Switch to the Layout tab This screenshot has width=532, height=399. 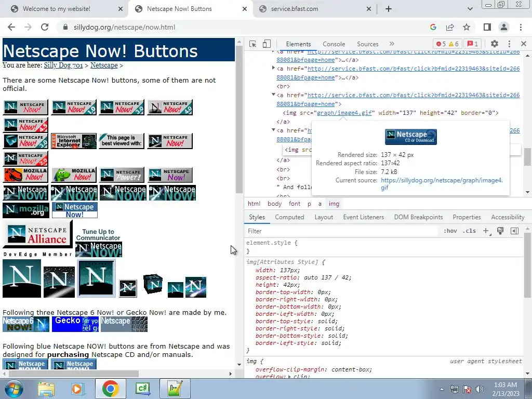[324, 217]
